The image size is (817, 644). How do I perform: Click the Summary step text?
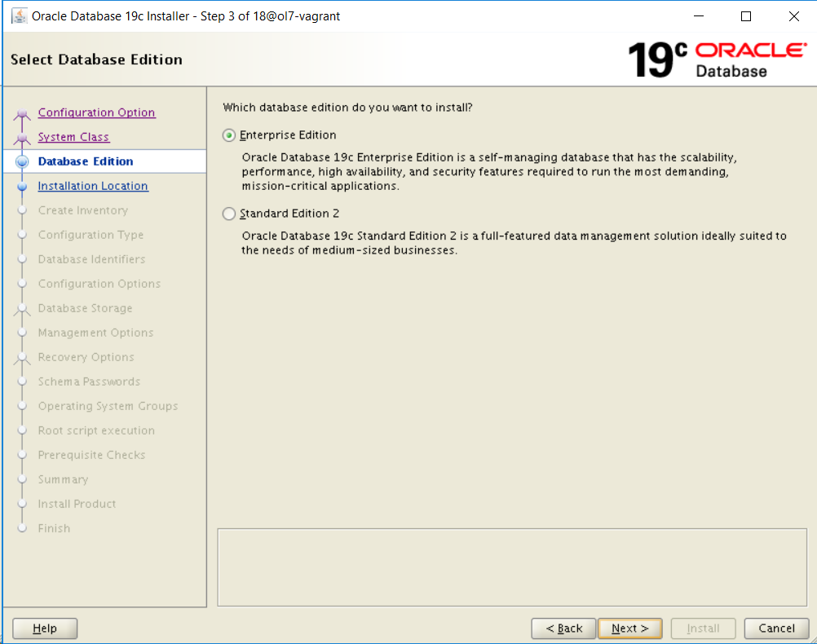63,480
